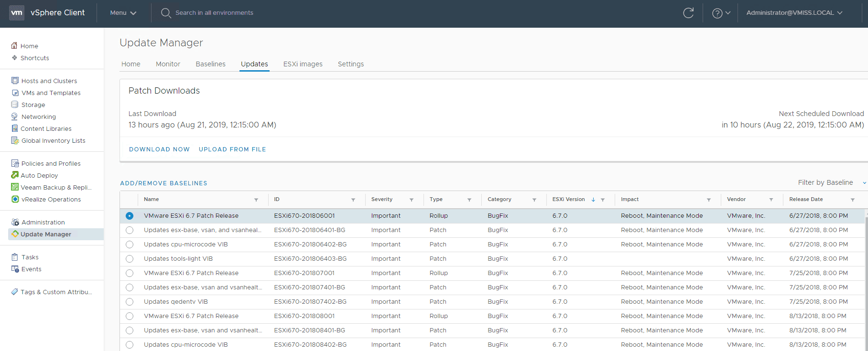
Task: Open Type column filter
Action: point(469,200)
